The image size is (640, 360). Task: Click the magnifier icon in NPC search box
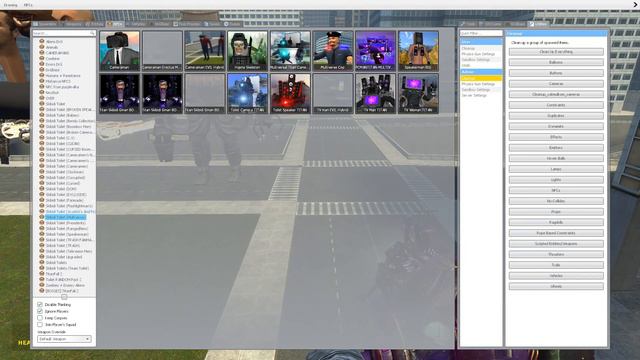tap(92, 33)
